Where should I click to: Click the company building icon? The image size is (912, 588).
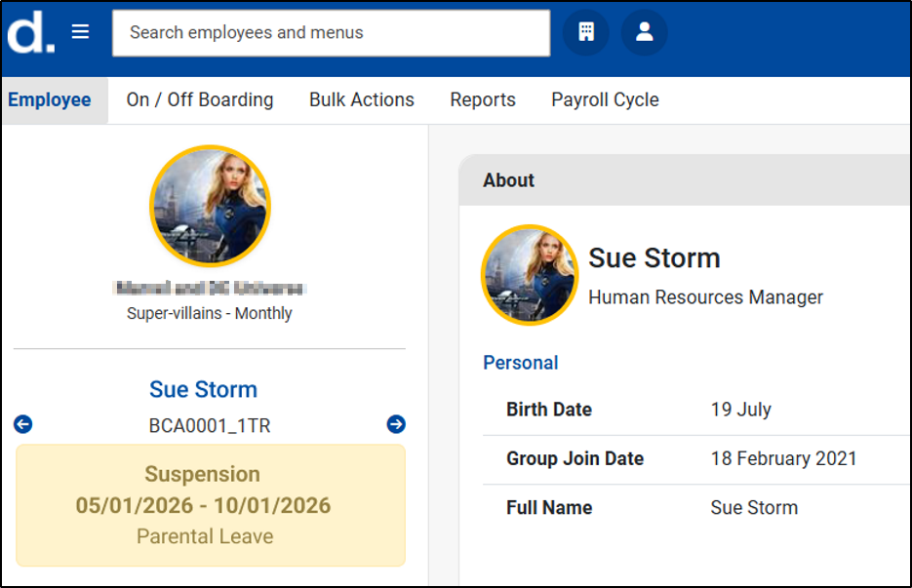pyautogui.click(x=586, y=32)
